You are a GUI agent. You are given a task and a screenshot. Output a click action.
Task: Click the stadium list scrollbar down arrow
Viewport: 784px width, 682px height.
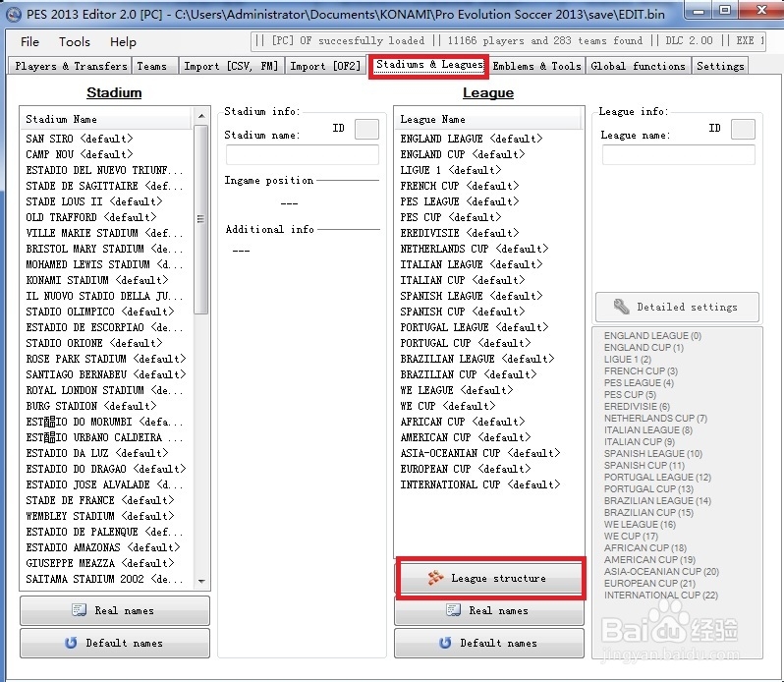point(201,581)
